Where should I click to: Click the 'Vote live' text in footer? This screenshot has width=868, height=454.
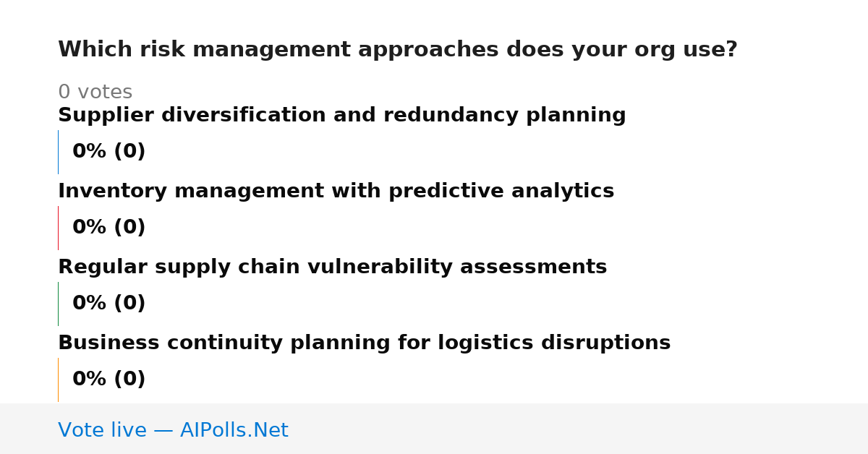click(x=102, y=431)
